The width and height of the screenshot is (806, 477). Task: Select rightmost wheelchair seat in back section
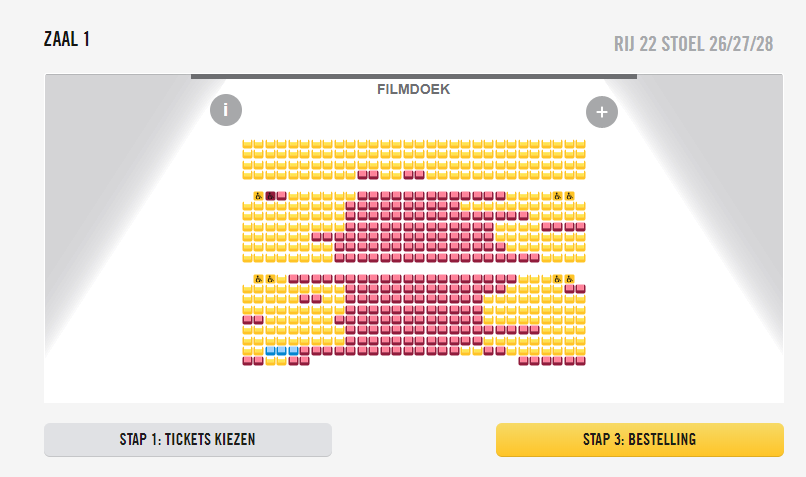(x=569, y=279)
